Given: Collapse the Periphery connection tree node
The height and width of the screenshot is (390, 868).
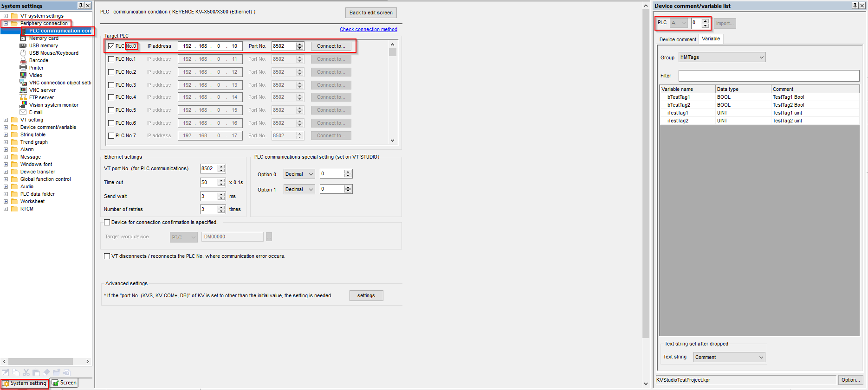Looking at the screenshot, I should [x=6, y=23].
